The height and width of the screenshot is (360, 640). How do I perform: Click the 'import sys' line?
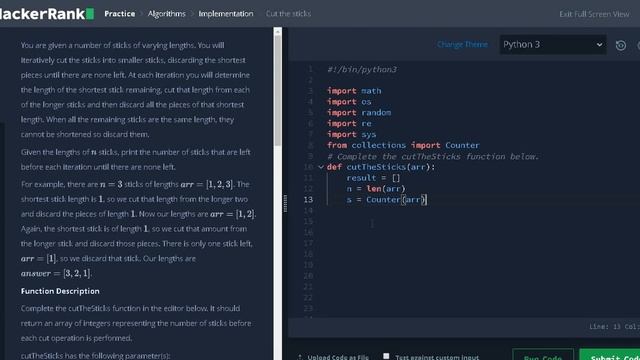click(x=351, y=134)
